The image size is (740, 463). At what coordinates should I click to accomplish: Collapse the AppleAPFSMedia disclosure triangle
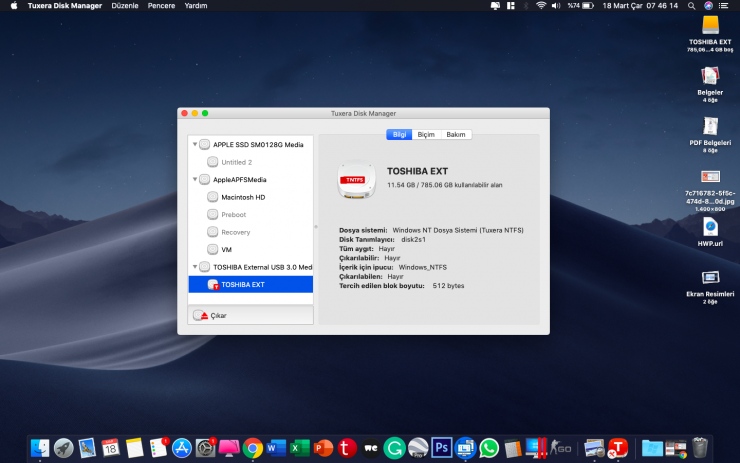194,179
